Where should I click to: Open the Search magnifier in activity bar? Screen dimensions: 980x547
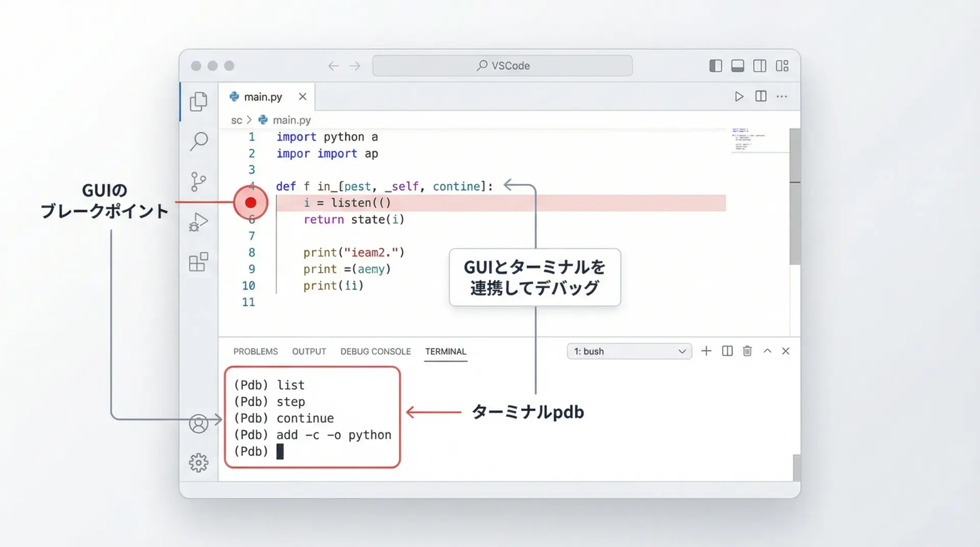tap(199, 141)
